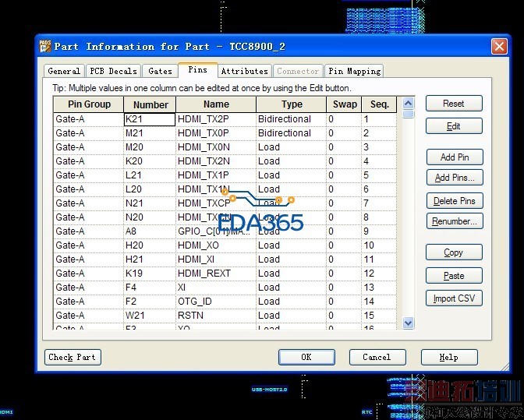Select the HDMI_TX0N name cell

(216, 147)
